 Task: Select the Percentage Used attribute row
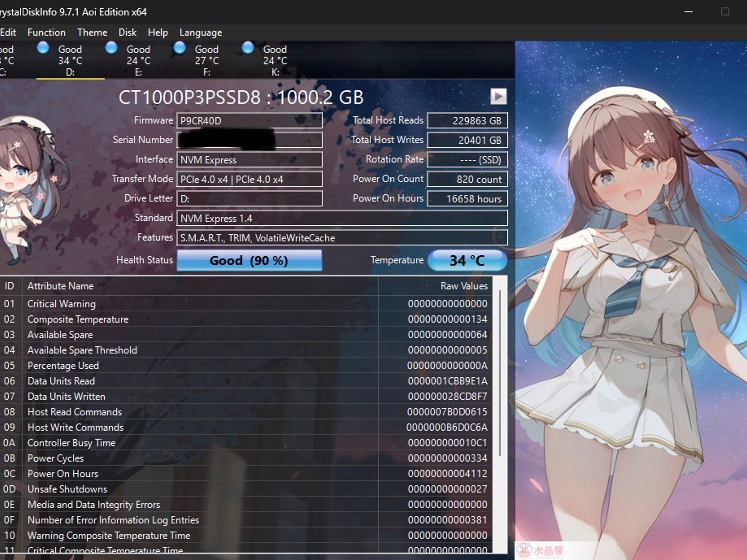point(246,365)
